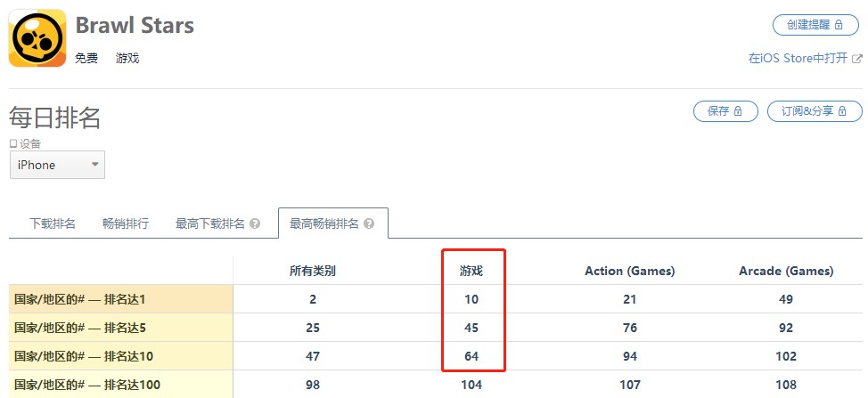The height and width of the screenshot is (398, 868).
Task: Open the 在iOS Store中打开 link
Action: [x=798, y=58]
